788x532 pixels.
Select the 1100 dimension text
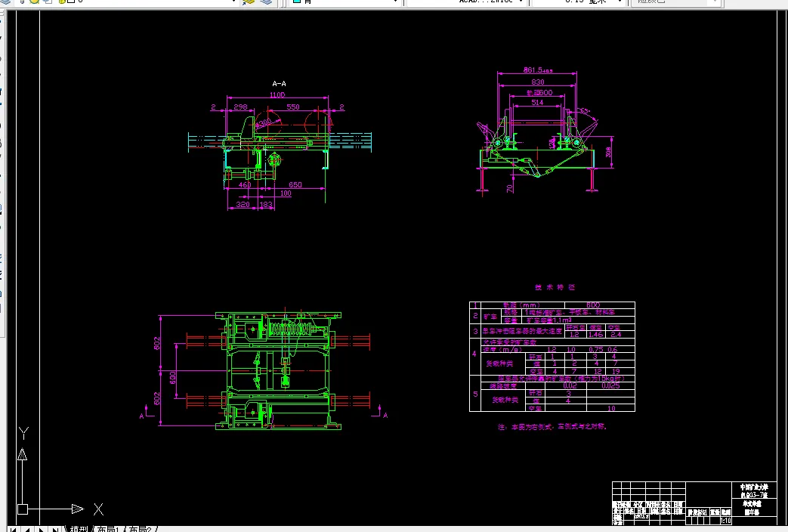[x=277, y=94]
